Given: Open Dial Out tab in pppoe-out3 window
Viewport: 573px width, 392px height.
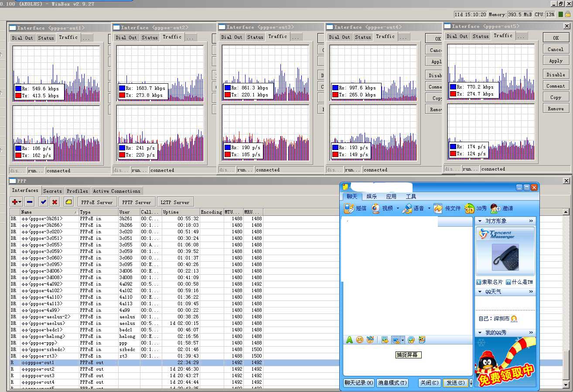Looking at the screenshot, I should 231,37.
